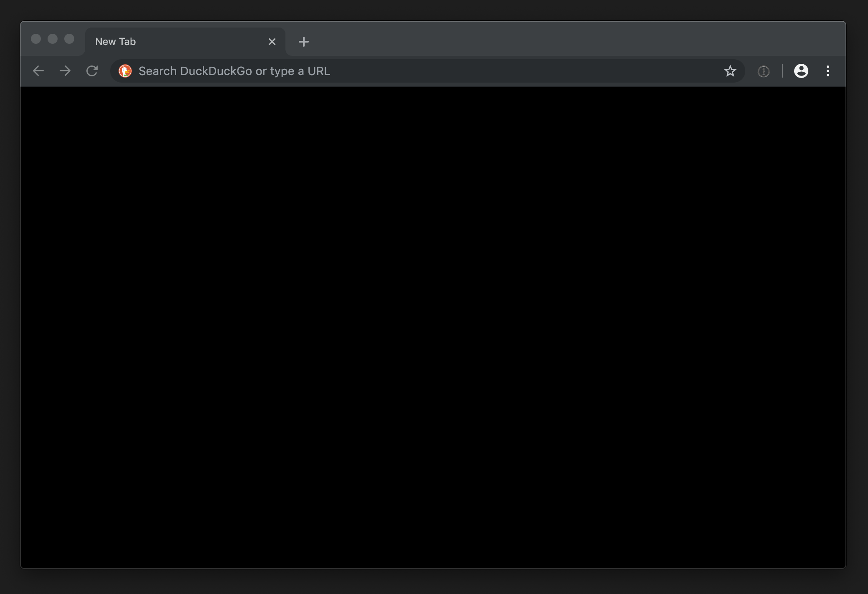Click empty toolbar space between reload and address bar
The image size is (868, 594).
point(105,71)
